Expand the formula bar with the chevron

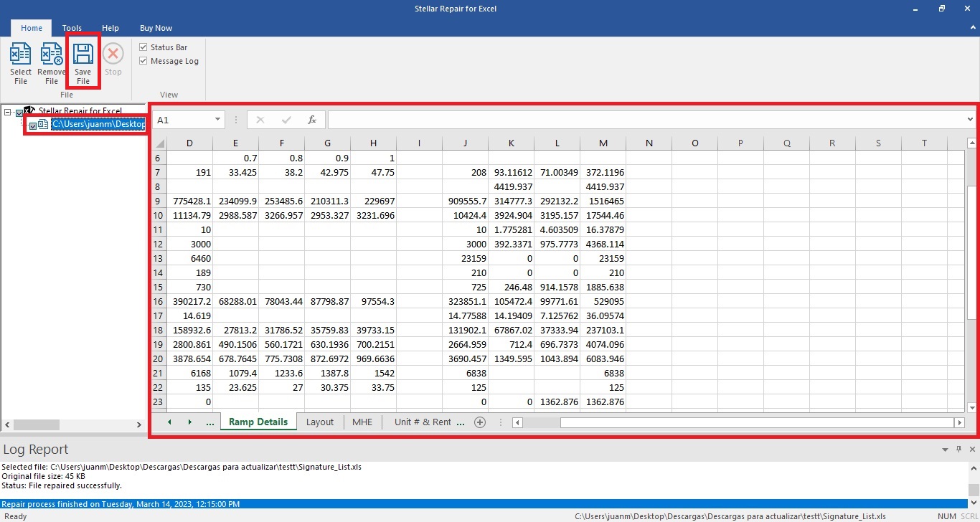(971, 120)
